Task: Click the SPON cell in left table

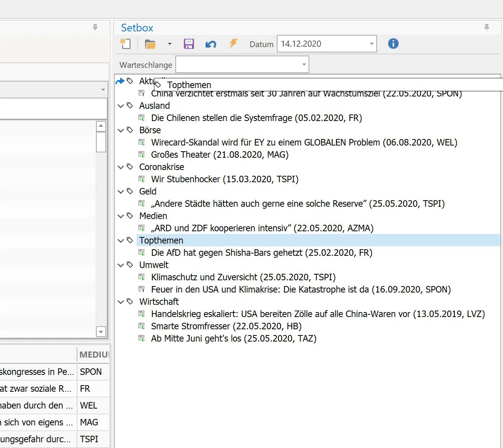Action: click(x=93, y=372)
